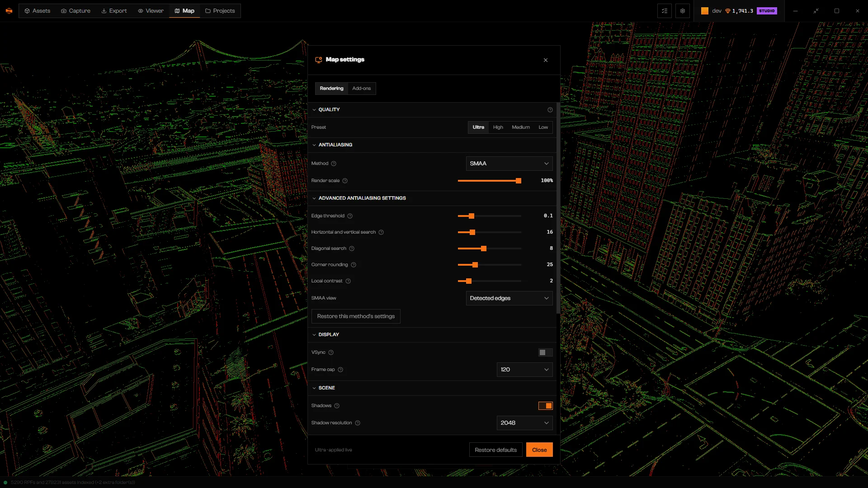
Task: Open the Shadow resolution dropdown showing 2048
Action: point(524,423)
